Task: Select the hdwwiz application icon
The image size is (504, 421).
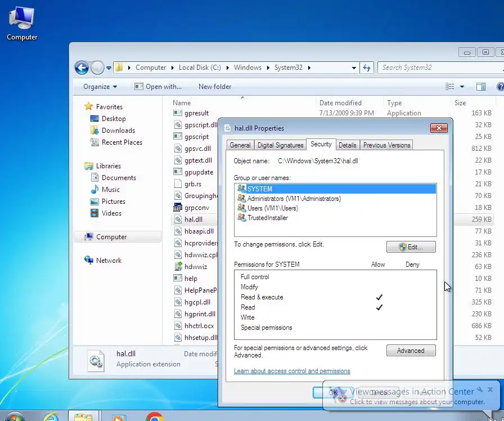Action: click(x=178, y=267)
